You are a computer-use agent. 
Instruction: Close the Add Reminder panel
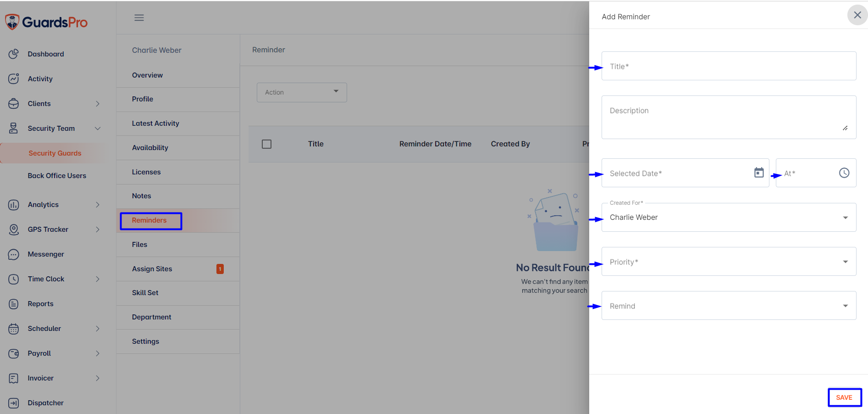click(x=857, y=15)
